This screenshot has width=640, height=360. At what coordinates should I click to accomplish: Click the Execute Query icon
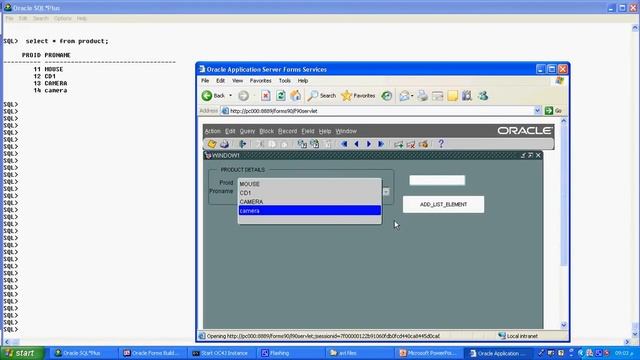(314, 144)
